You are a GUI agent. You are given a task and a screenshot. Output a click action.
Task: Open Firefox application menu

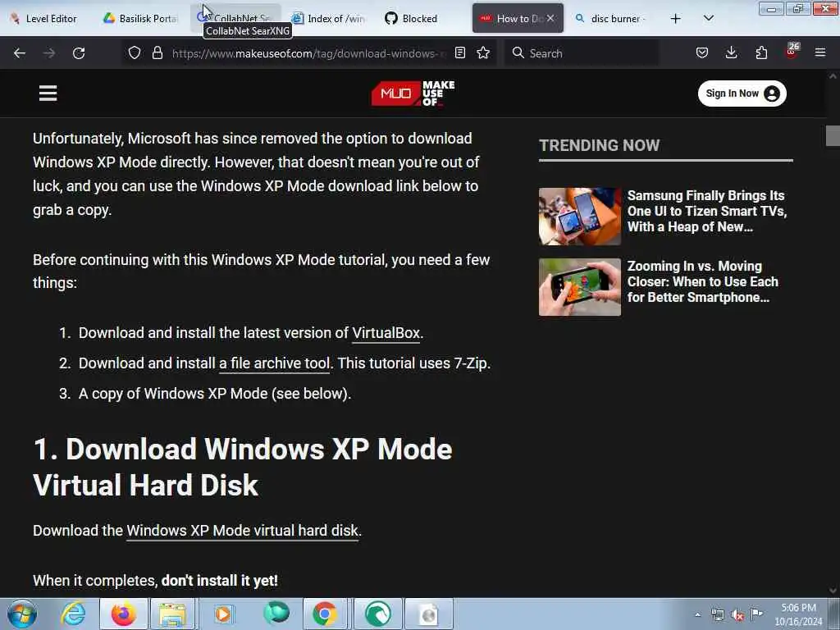pyautogui.click(x=820, y=53)
